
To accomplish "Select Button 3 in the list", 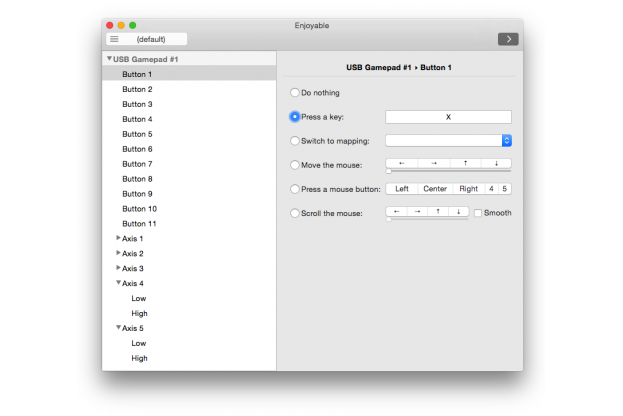I will (x=189, y=104).
